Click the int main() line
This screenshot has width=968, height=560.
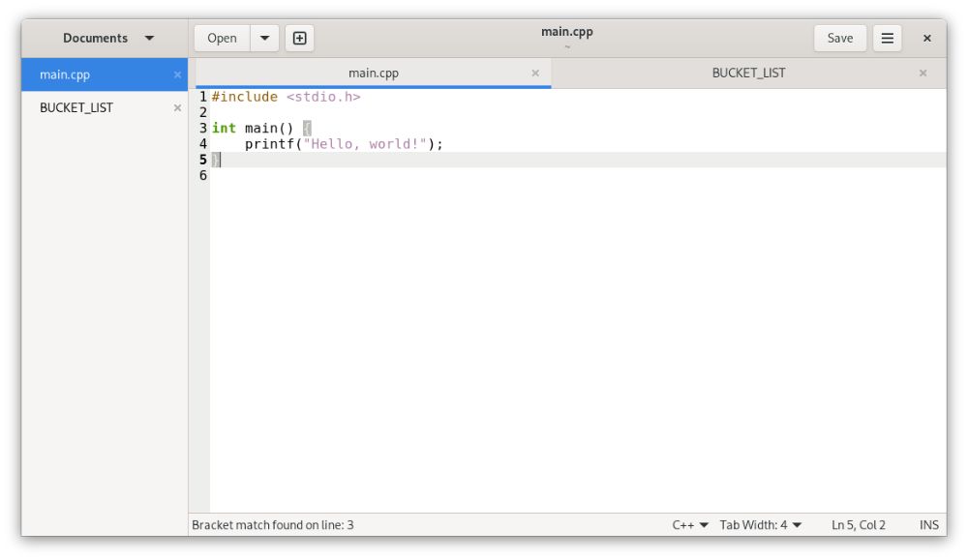261,129
